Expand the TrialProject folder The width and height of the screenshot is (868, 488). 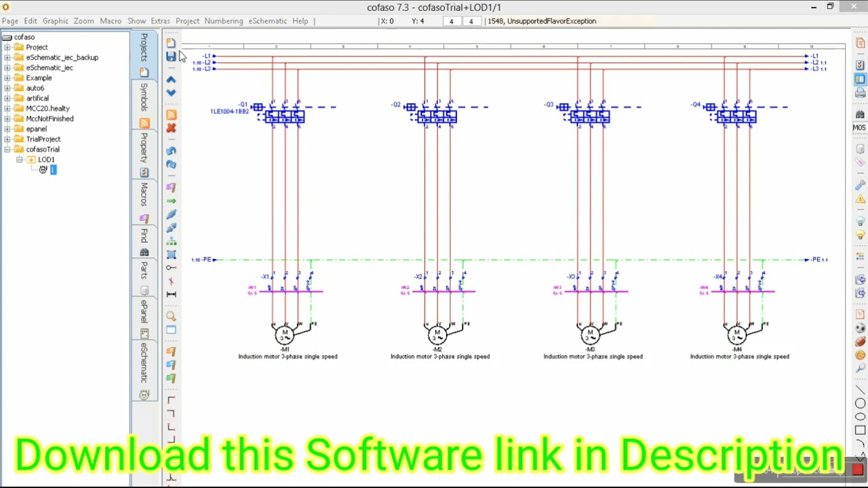7,139
